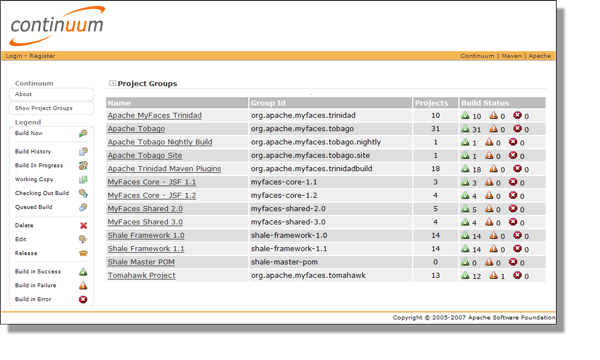The image size is (600, 360).
Task: Select group id org.apache.myfaces.trinidadbuild
Action: (x=311, y=169)
